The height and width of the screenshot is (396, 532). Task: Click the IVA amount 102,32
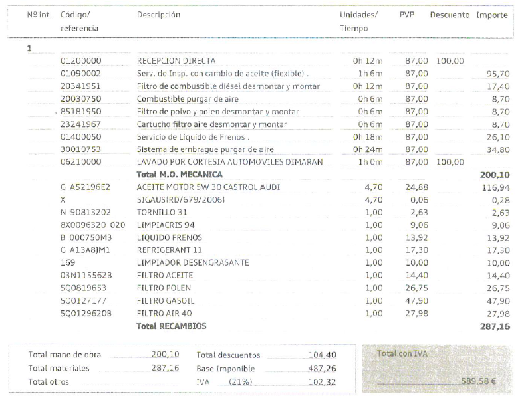[x=323, y=382]
